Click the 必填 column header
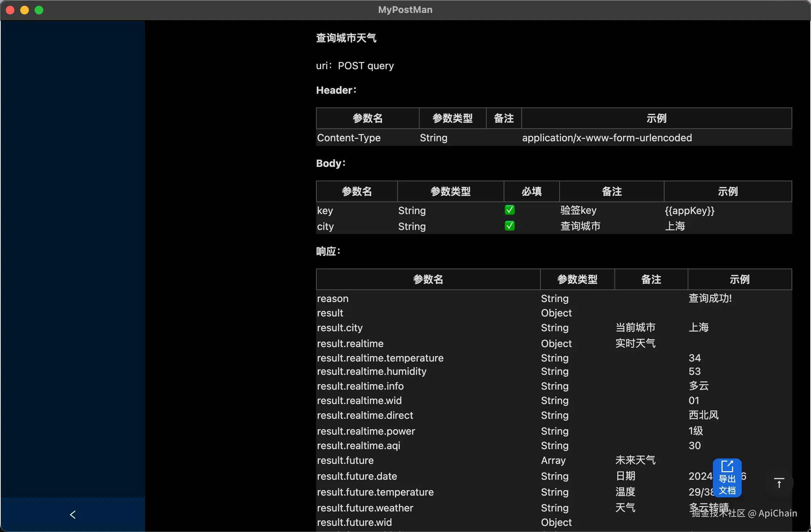811x532 pixels. (531, 191)
